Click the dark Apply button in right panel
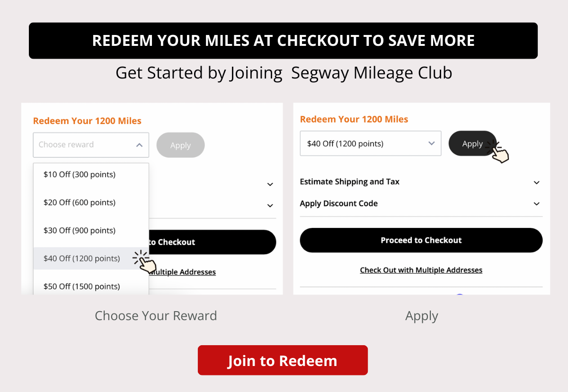 pyautogui.click(x=472, y=144)
